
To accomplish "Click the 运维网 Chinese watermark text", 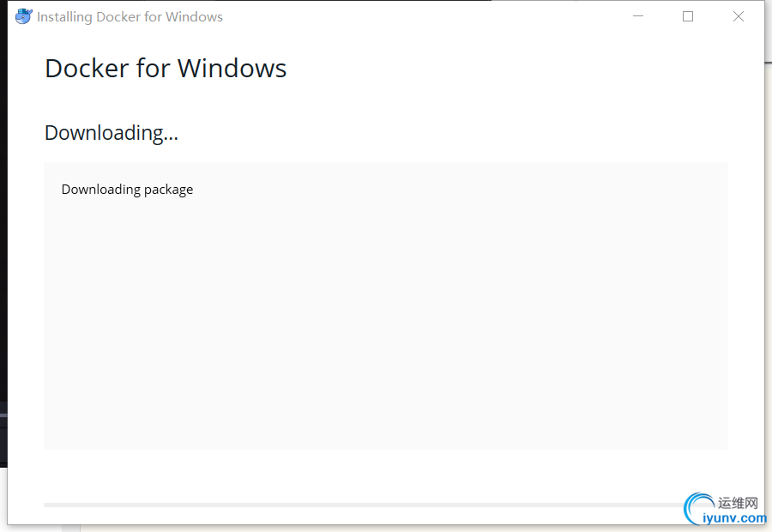I will click(x=738, y=503).
